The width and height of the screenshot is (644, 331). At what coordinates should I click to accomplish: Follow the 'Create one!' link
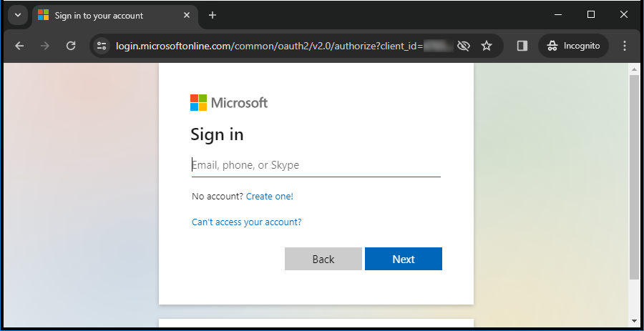point(270,197)
